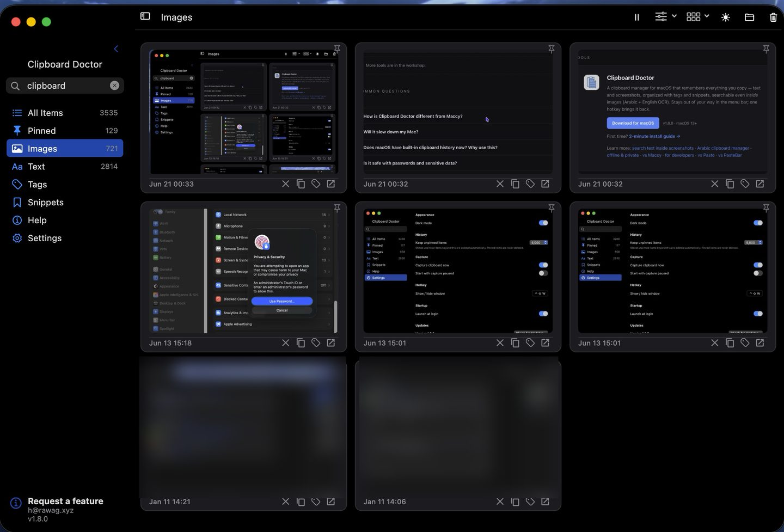This screenshot has height=532, width=784.
Task: Click the clipboard search field
Action: [65, 85]
